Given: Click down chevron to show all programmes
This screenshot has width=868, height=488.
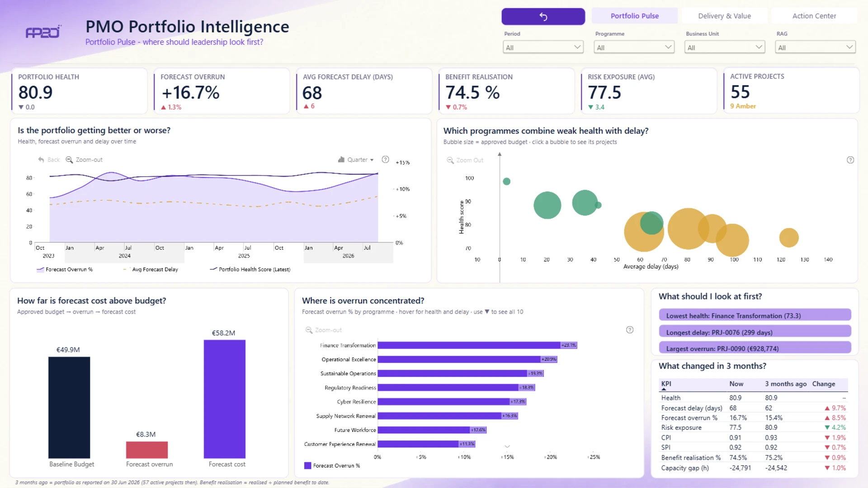Looking at the screenshot, I should pos(507,446).
